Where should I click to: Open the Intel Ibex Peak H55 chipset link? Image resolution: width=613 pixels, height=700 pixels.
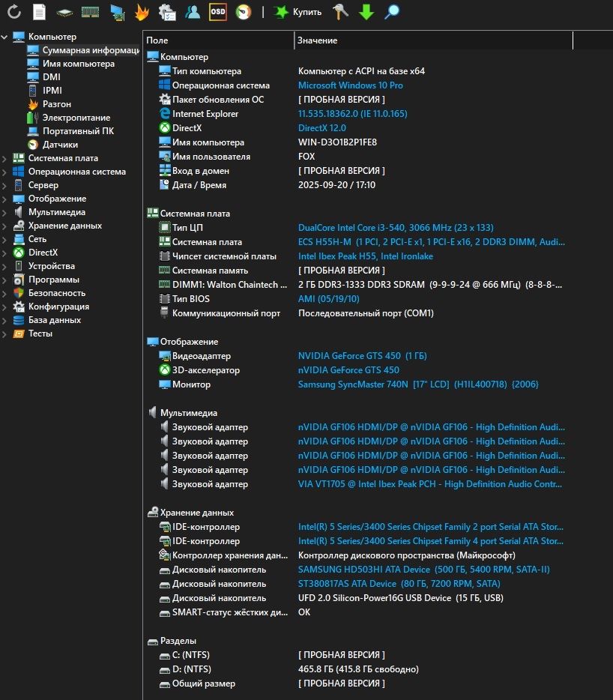click(366, 256)
